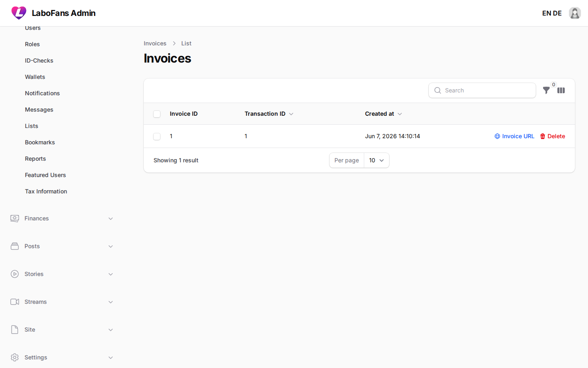Open Lists in the sidebar
Screen dimensions: 588x368
point(31,126)
